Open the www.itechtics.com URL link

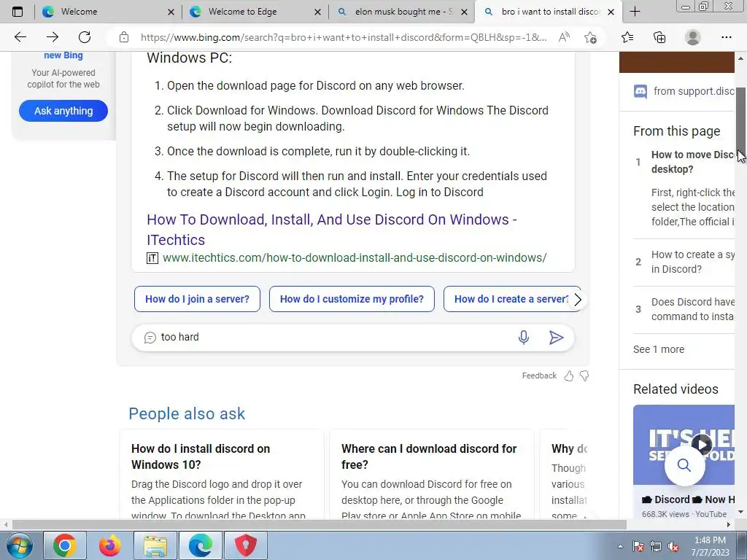[355, 257]
